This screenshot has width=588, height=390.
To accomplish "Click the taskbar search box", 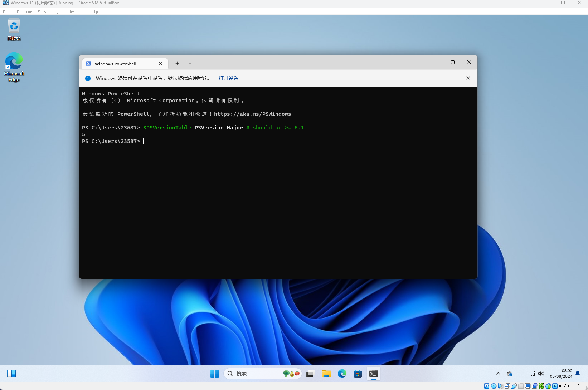I will 263,374.
